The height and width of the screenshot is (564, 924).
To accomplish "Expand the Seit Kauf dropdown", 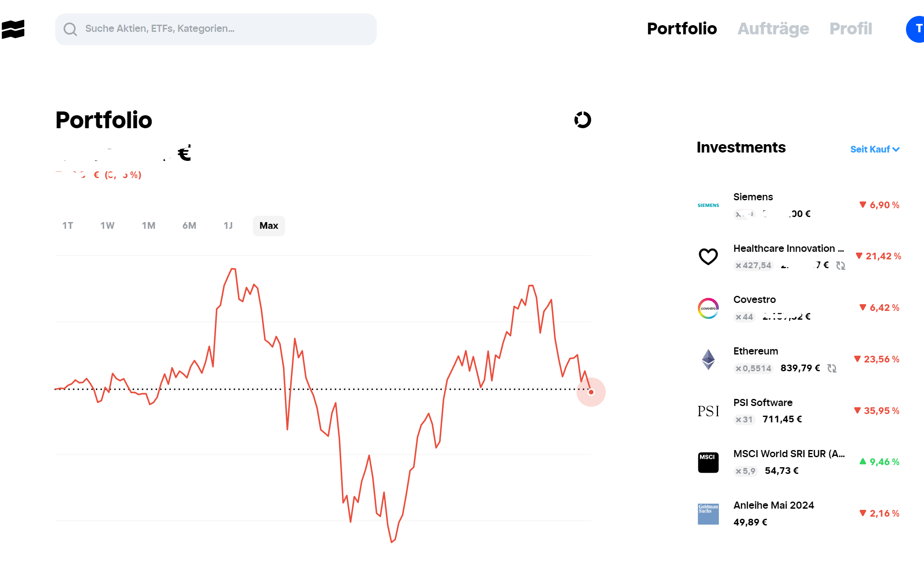I will pos(875,150).
